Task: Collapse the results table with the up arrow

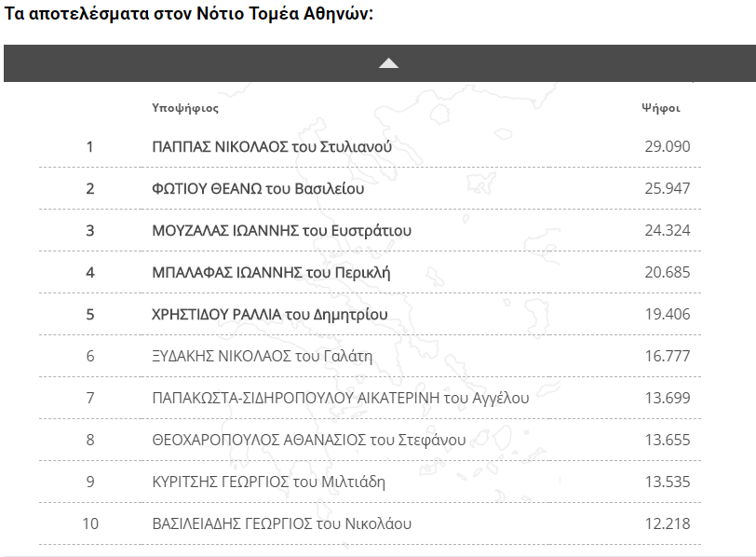Action: [388, 63]
